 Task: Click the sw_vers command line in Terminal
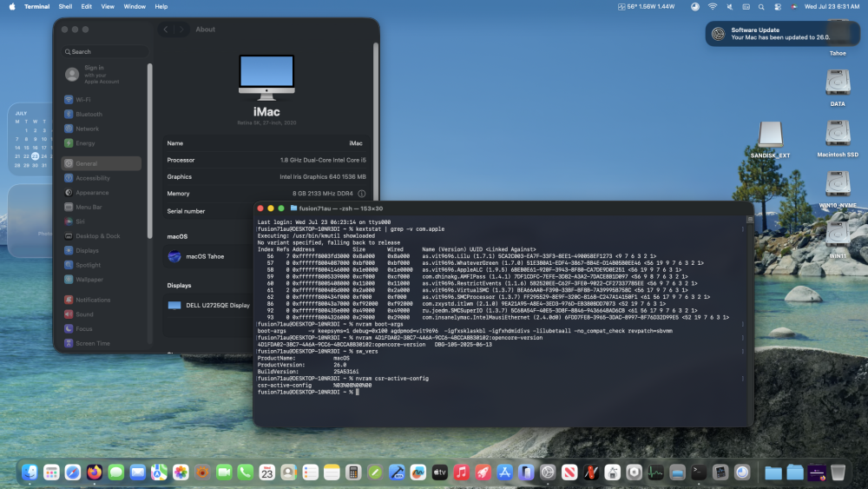tap(318, 351)
